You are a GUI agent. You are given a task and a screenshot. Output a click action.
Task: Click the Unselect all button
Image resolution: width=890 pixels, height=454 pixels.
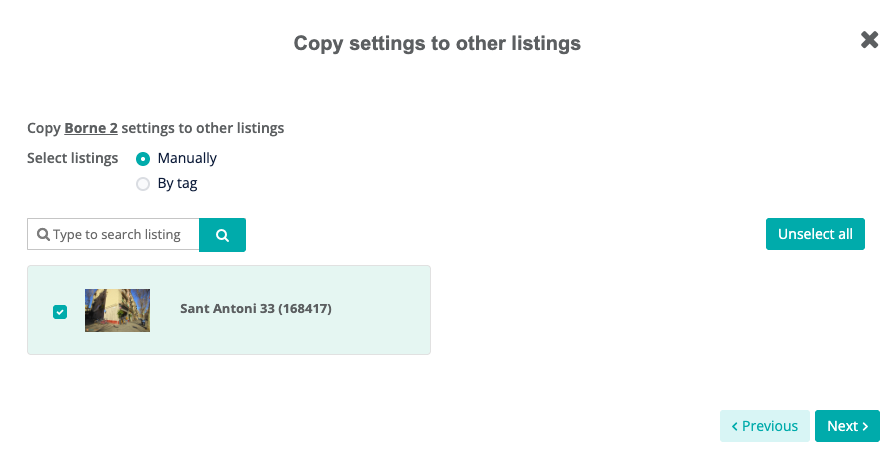click(x=815, y=234)
